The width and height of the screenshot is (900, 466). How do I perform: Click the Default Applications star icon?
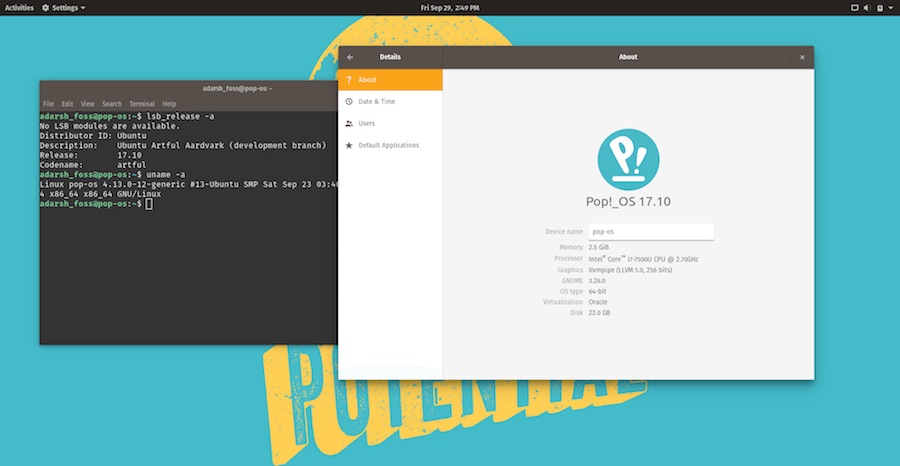pyautogui.click(x=348, y=145)
